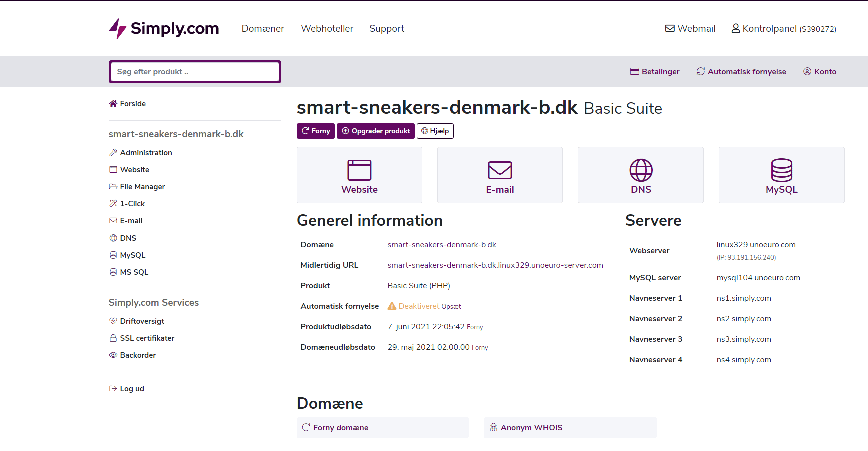This screenshot has width=868, height=451.
Task: Open the Webhoteller menu
Action: pyautogui.click(x=327, y=29)
